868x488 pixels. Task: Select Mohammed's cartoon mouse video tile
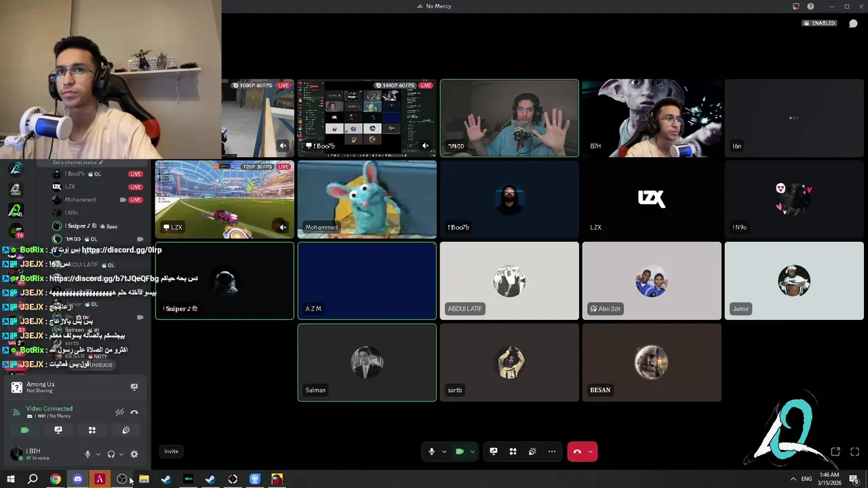click(367, 199)
